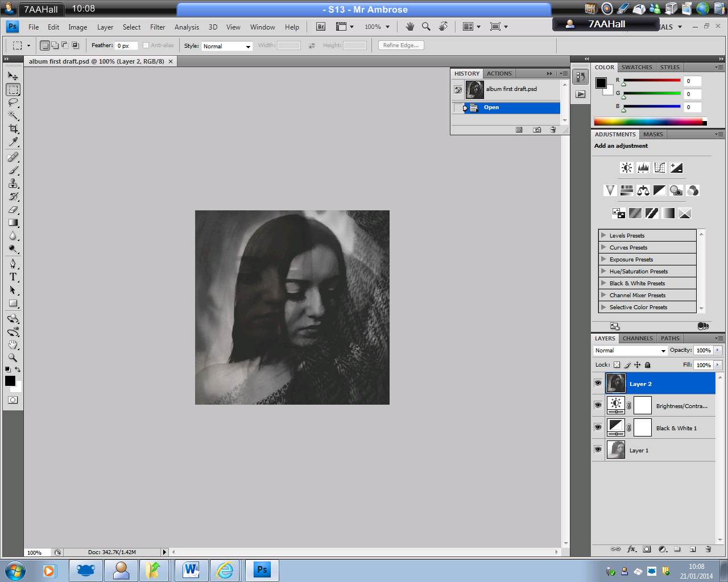
Task: Select the Crop tool
Action: pyautogui.click(x=13, y=129)
